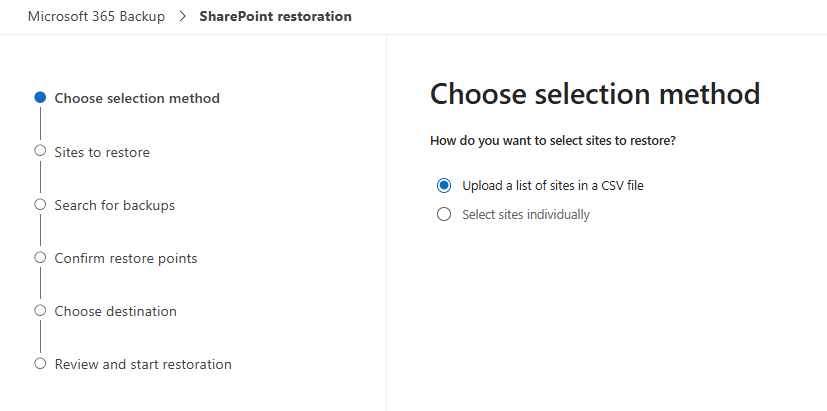Open the Review and start restoration step label

(143, 364)
